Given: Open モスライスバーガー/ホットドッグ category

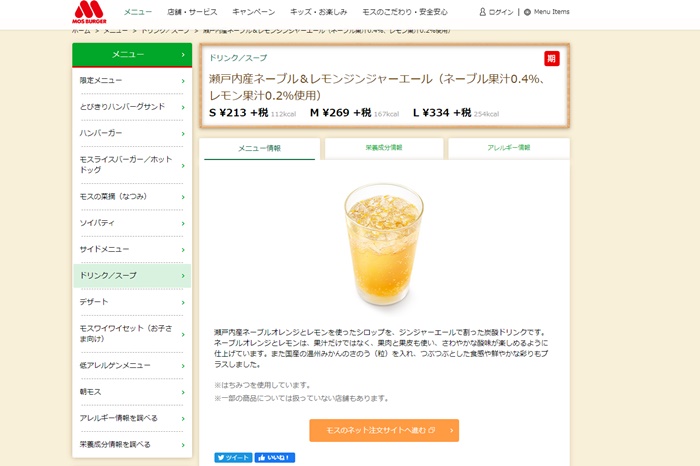Looking at the screenshot, I should click(x=132, y=165).
